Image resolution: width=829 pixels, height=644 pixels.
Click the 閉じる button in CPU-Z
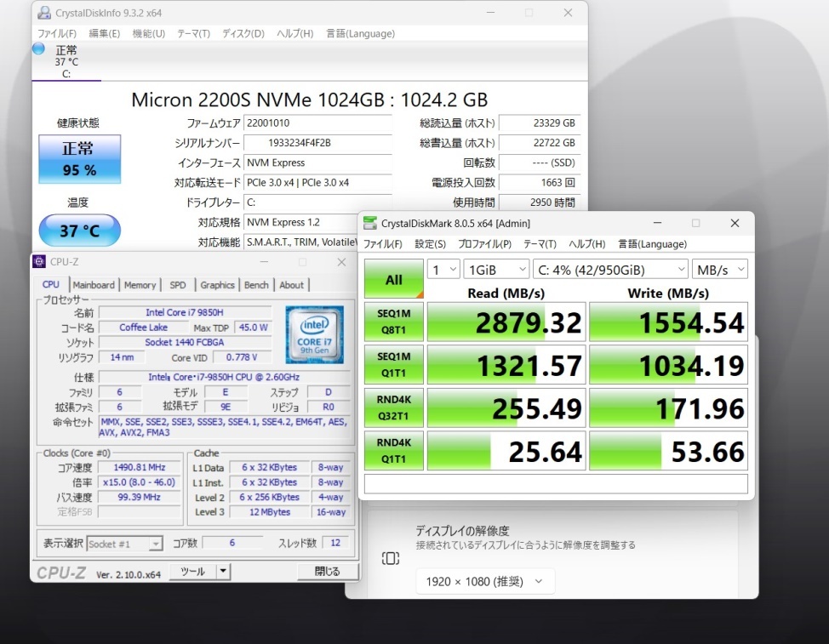pyautogui.click(x=327, y=572)
